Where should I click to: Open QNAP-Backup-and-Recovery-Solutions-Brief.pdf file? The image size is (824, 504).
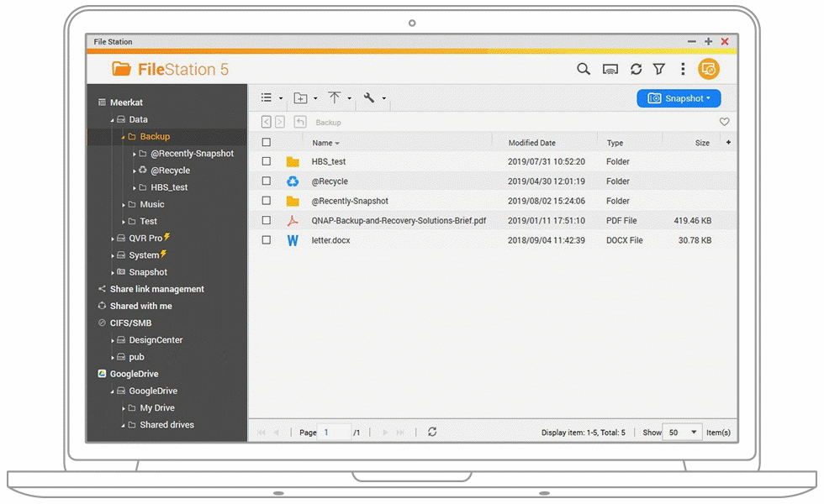pos(399,221)
